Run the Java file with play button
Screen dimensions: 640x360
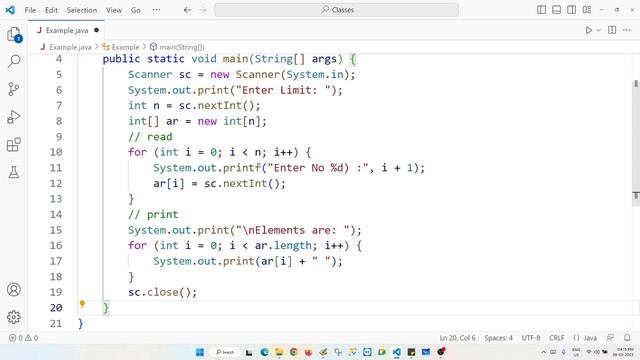(589, 30)
